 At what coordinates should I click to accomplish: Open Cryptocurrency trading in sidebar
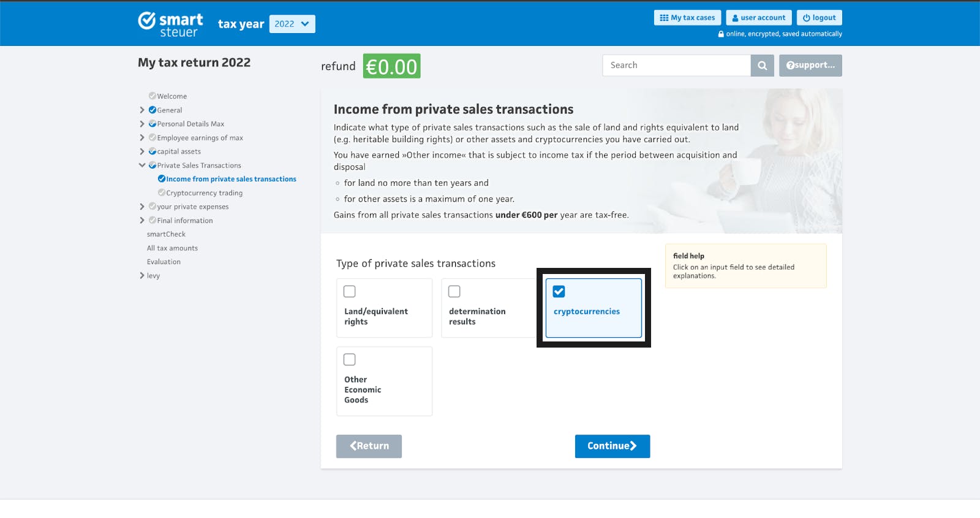pyautogui.click(x=204, y=192)
